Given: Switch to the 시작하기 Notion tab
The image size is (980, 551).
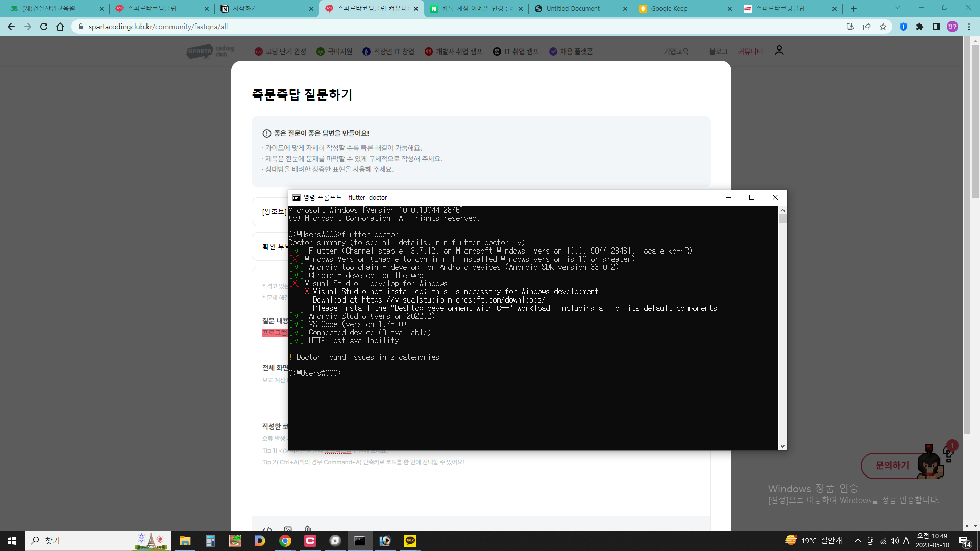Looking at the screenshot, I should point(267,9).
